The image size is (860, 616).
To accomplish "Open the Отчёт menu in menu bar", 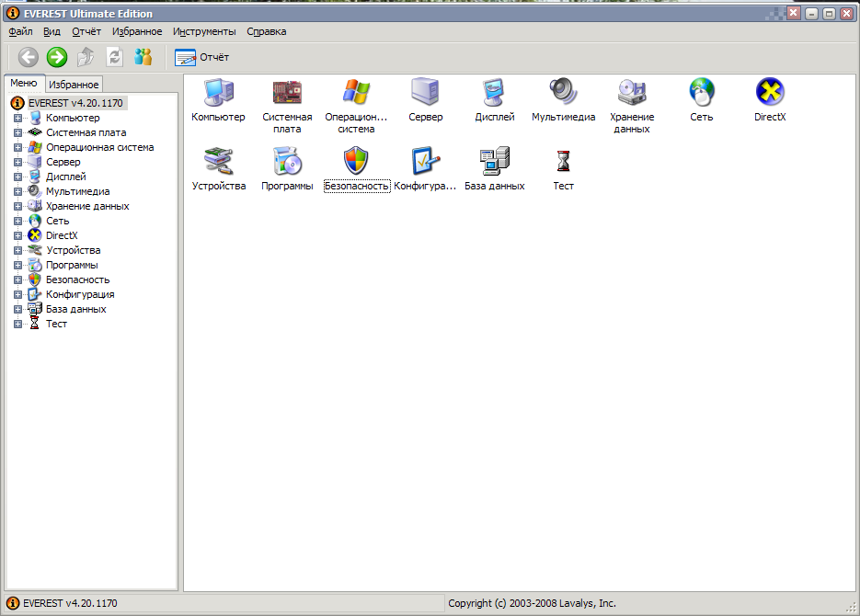I will pos(86,31).
